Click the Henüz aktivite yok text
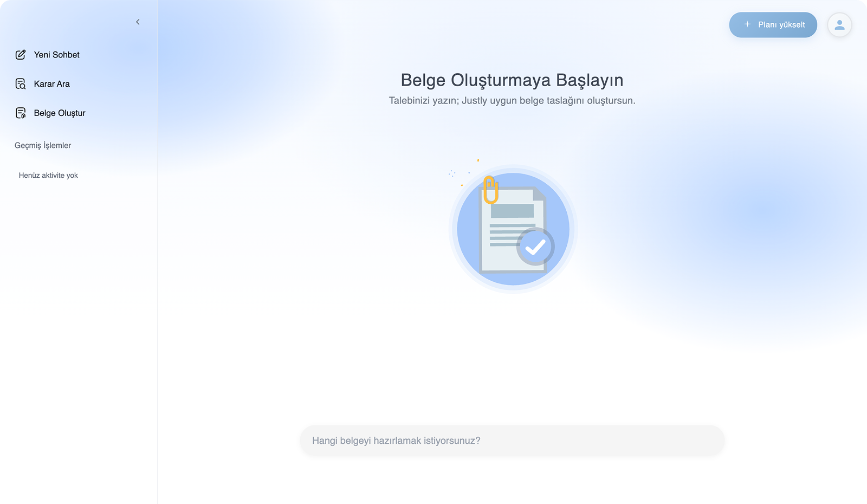 (x=48, y=175)
